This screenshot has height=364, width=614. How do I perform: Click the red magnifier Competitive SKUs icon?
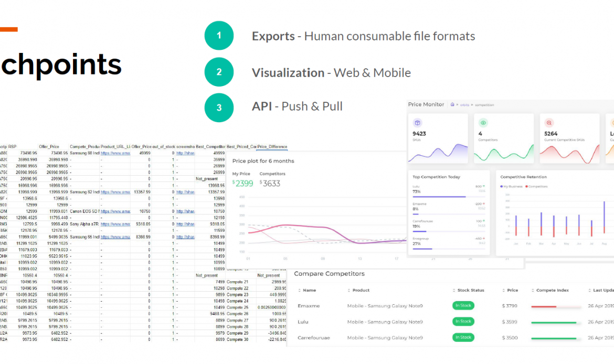(549, 123)
